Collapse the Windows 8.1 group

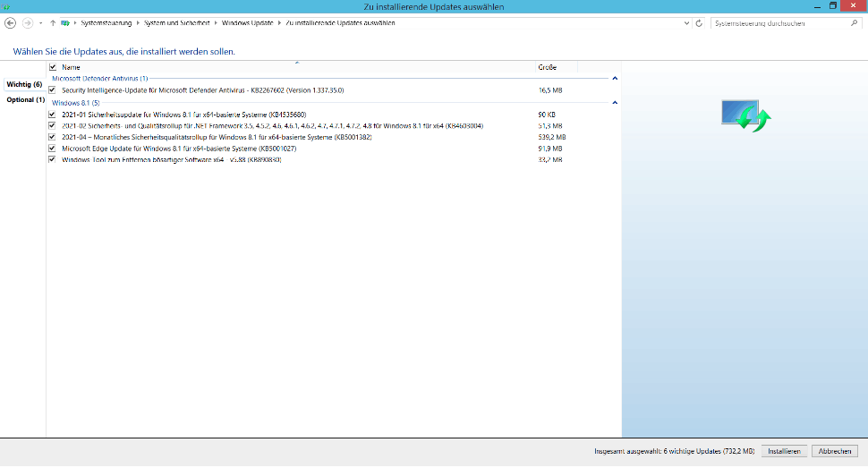(x=615, y=103)
